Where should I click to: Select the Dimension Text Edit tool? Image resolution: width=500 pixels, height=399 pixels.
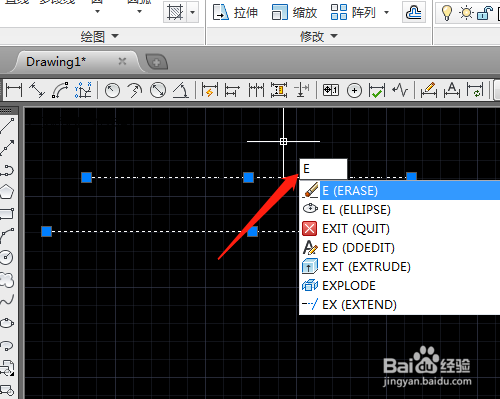click(452, 90)
